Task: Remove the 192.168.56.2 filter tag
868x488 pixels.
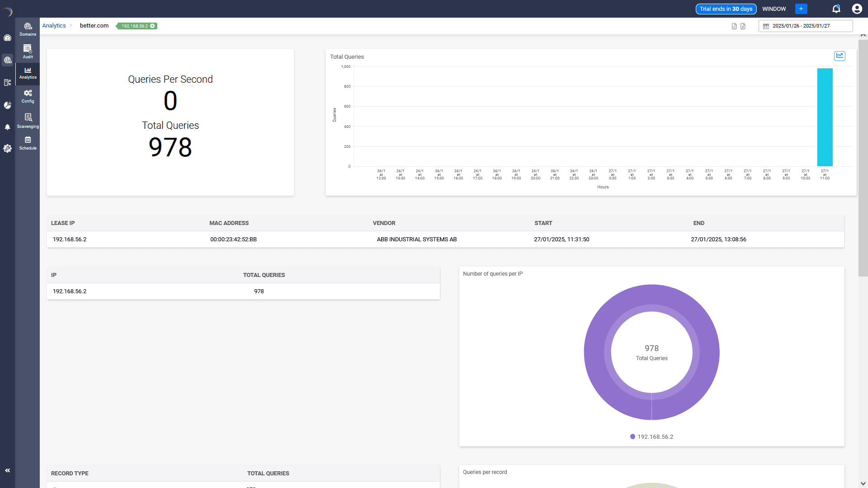Action: (153, 26)
